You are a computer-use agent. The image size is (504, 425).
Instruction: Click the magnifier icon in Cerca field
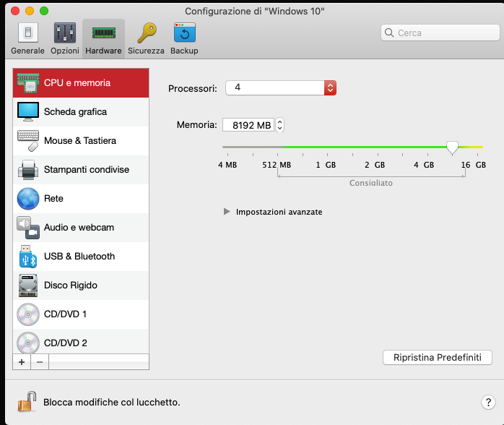tap(389, 33)
